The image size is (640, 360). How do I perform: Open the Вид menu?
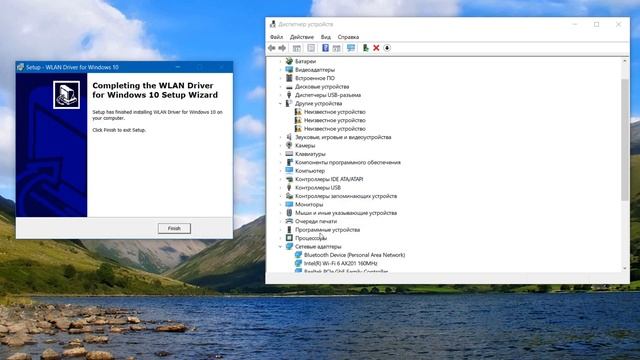pos(326,37)
